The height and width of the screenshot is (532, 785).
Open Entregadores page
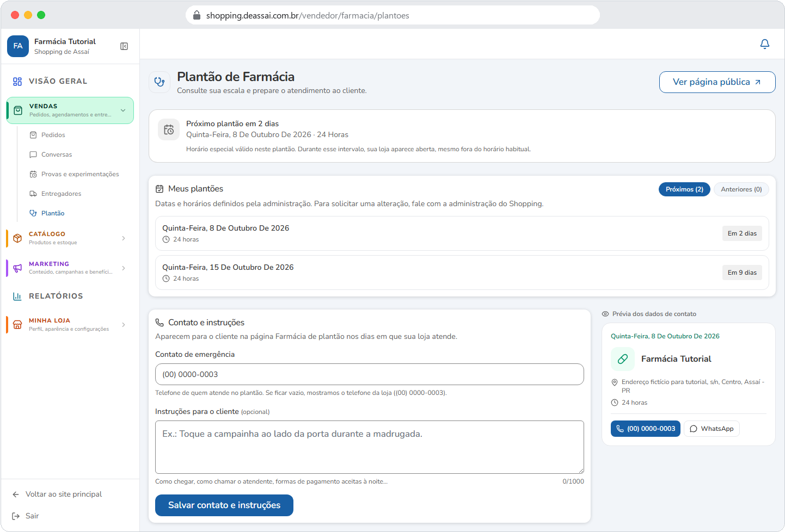point(61,194)
